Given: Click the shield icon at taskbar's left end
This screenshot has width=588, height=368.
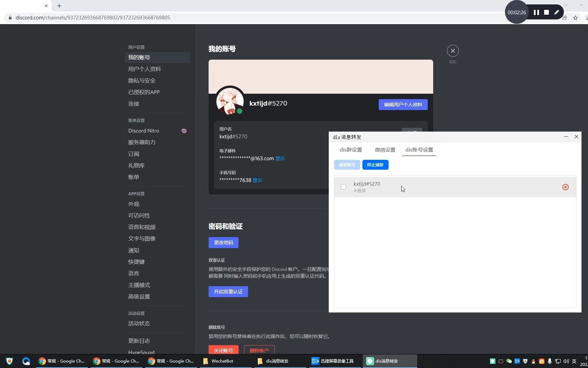Looking at the screenshot, I should [9, 361].
